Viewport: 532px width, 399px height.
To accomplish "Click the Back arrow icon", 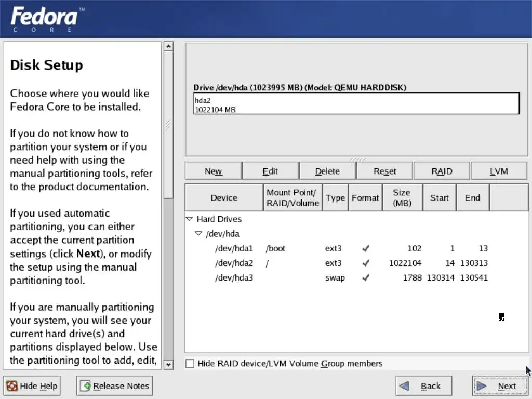I will point(404,386).
